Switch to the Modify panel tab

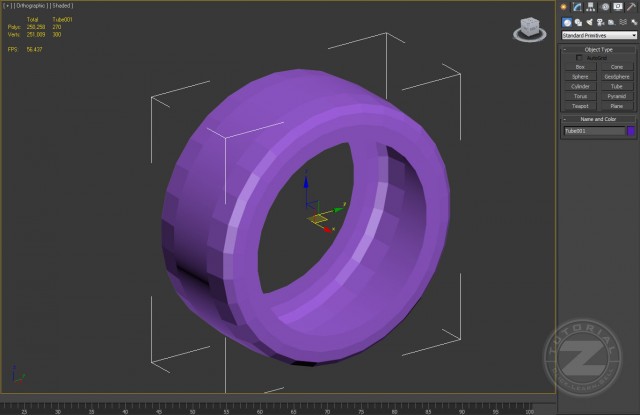(577, 7)
